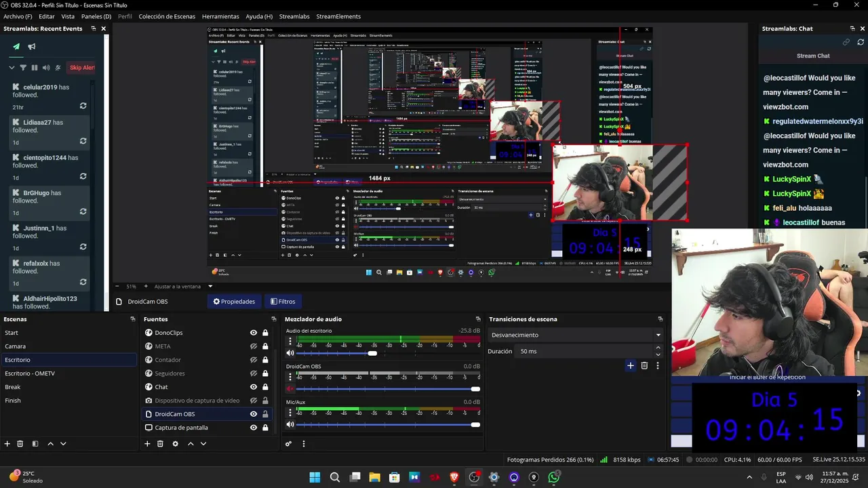Remove the selected source with trash icon

point(160,444)
